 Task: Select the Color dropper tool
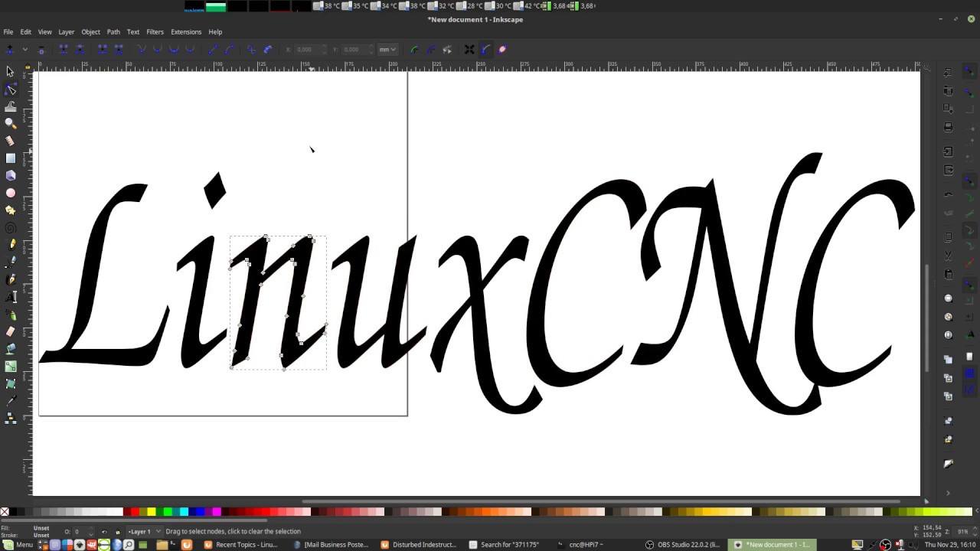click(x=10, y=401)
